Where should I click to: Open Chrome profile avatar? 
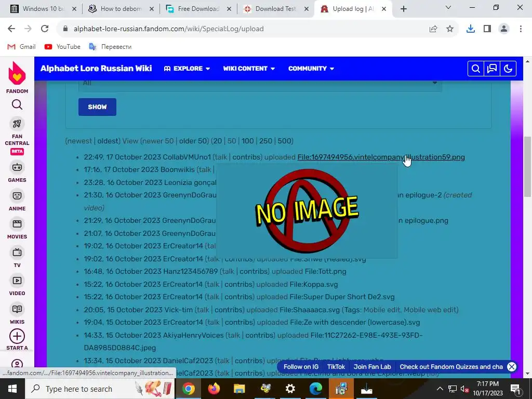504,29
